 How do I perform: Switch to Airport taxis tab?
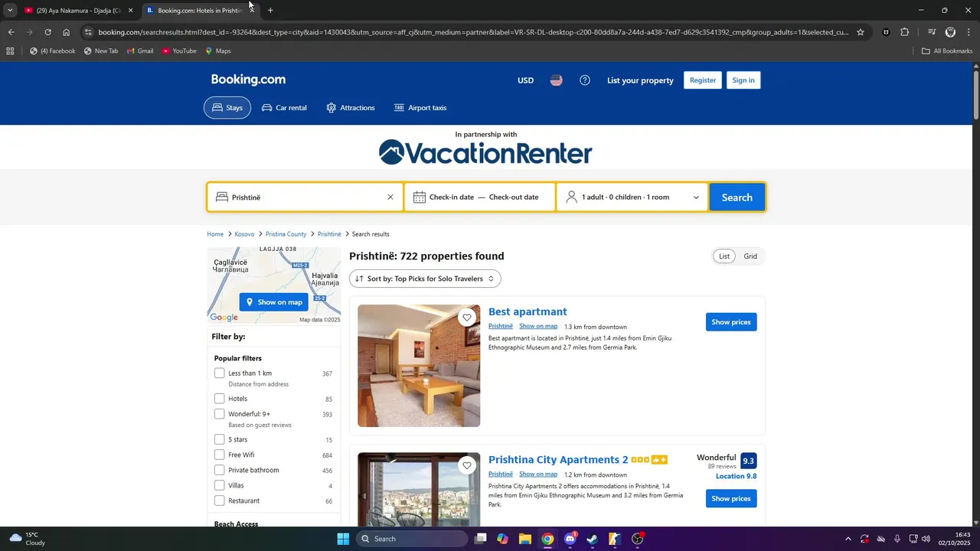click(420, 108)
